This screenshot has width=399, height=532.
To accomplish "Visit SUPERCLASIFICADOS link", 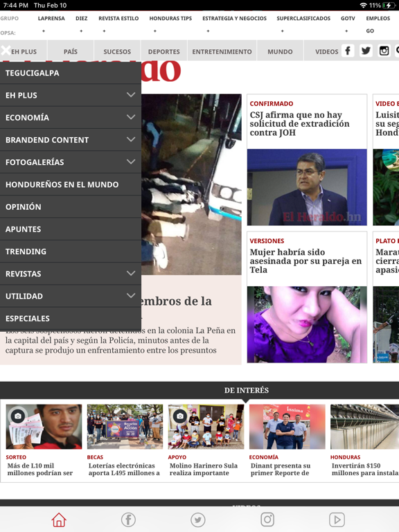I will (x=303, y=18).
